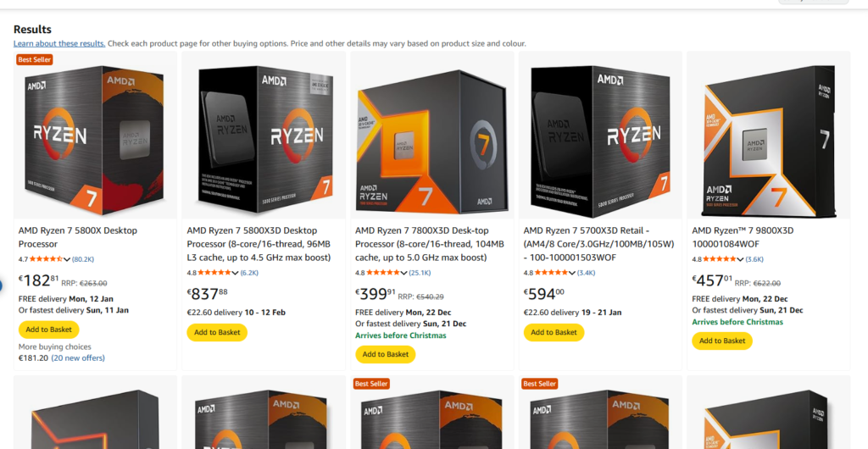Open the 25.1K reviews for Ryzen 7800X3D
This screenshot has width=868, height=449.
click(420, 273)
